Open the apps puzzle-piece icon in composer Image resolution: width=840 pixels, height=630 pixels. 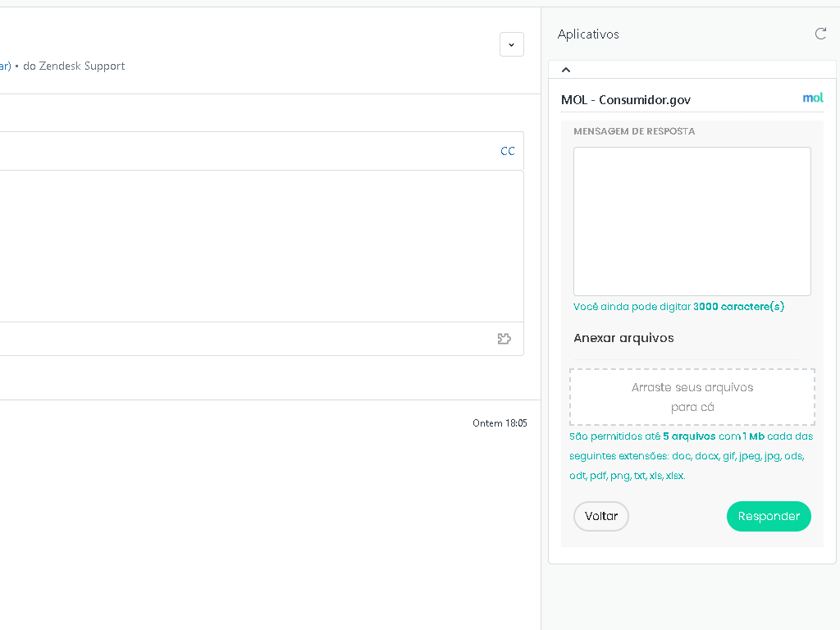click(504, 339)
